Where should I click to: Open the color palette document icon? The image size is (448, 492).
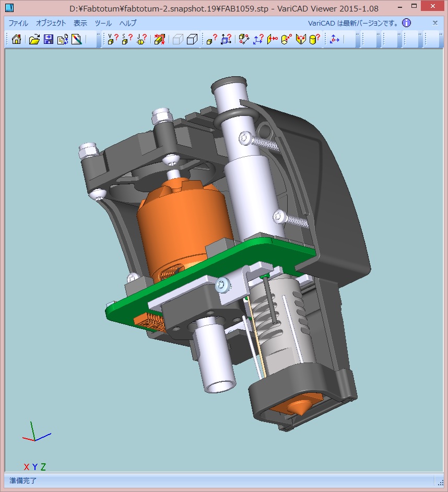77,39
